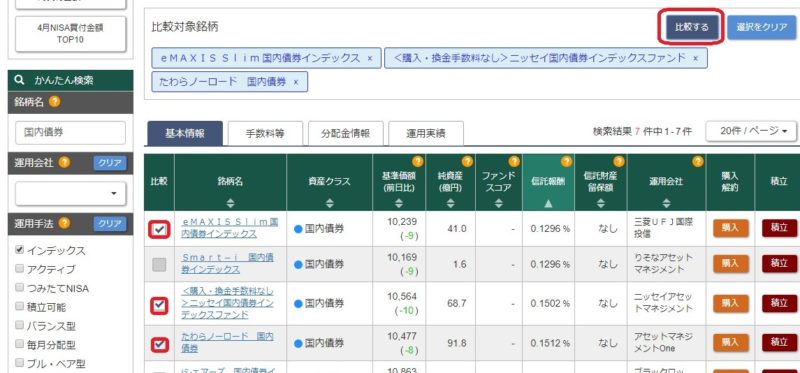
Task: Click help icon next to 運用手法 in sidebar
Action: click(64, 223)
